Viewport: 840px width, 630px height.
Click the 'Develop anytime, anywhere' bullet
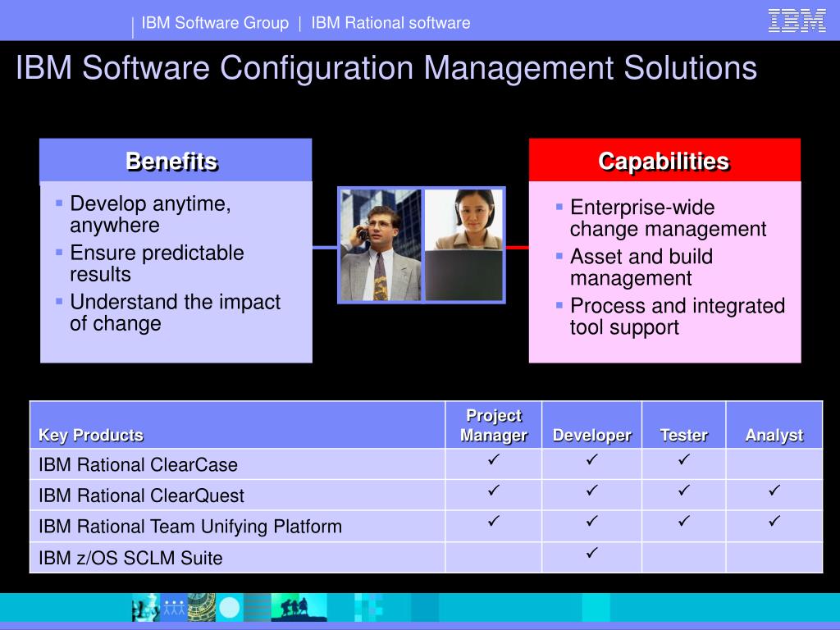coord(150,214)
